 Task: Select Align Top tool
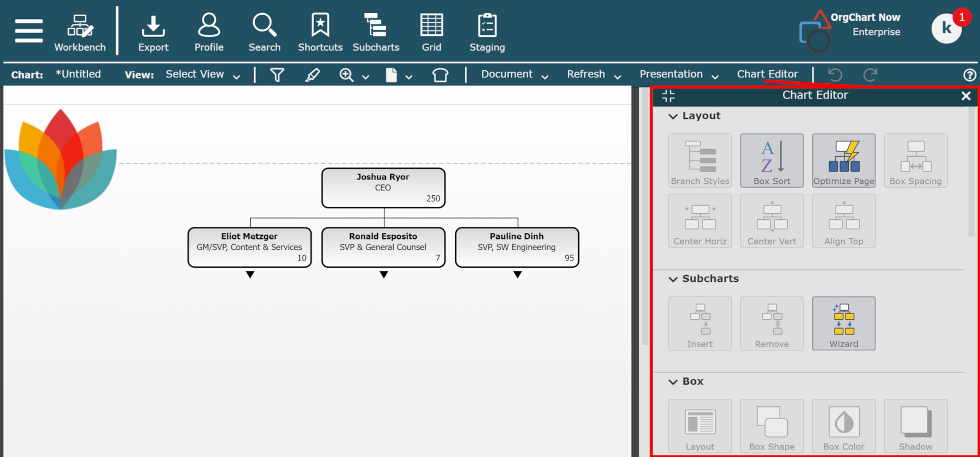844,221
